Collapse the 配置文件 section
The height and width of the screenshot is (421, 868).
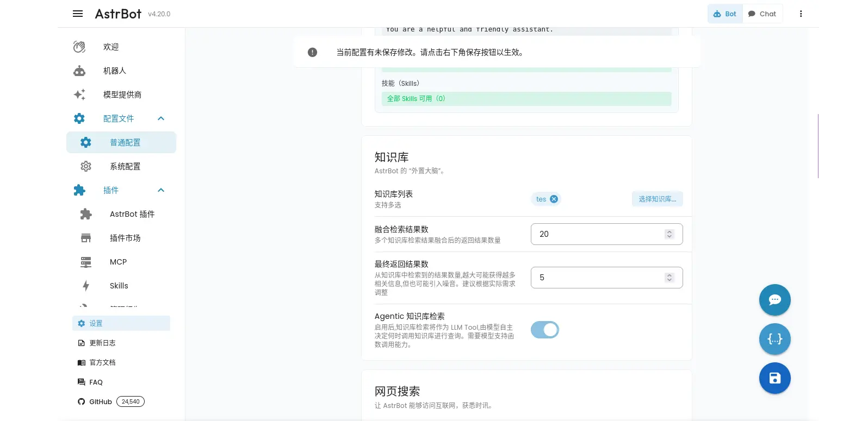pyautogui.click(x=161, y=118)
